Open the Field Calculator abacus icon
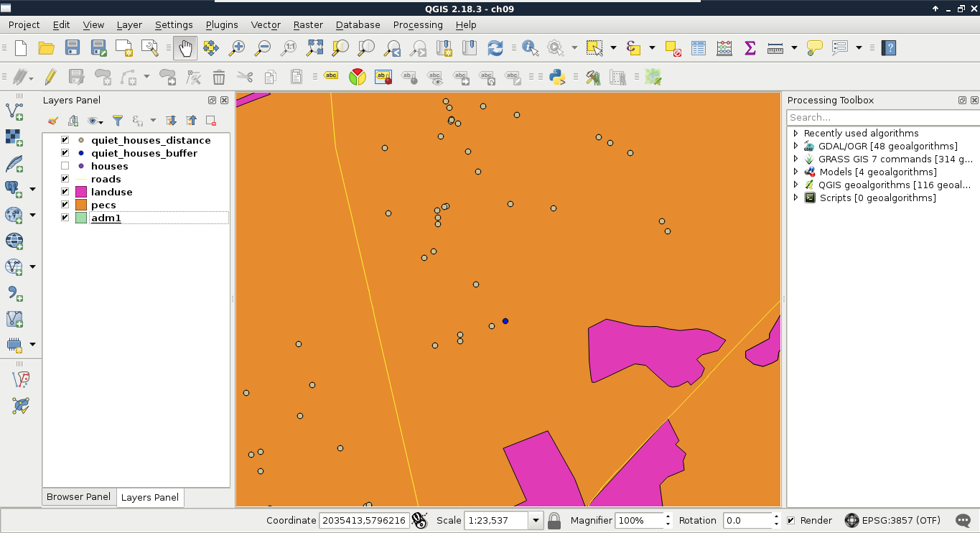Screen dimensions: 980x533 (724, 48)
